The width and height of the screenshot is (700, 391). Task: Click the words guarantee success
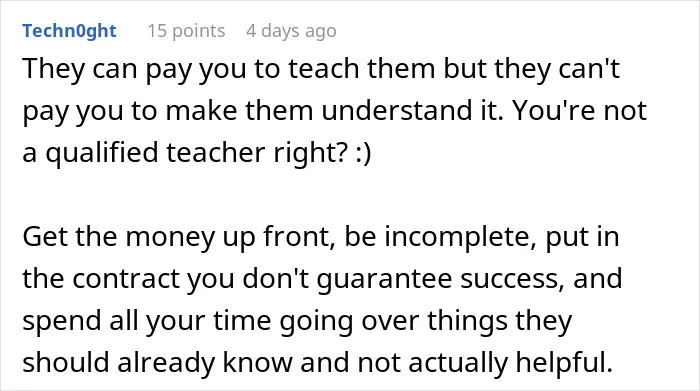(x=438, y=280)
